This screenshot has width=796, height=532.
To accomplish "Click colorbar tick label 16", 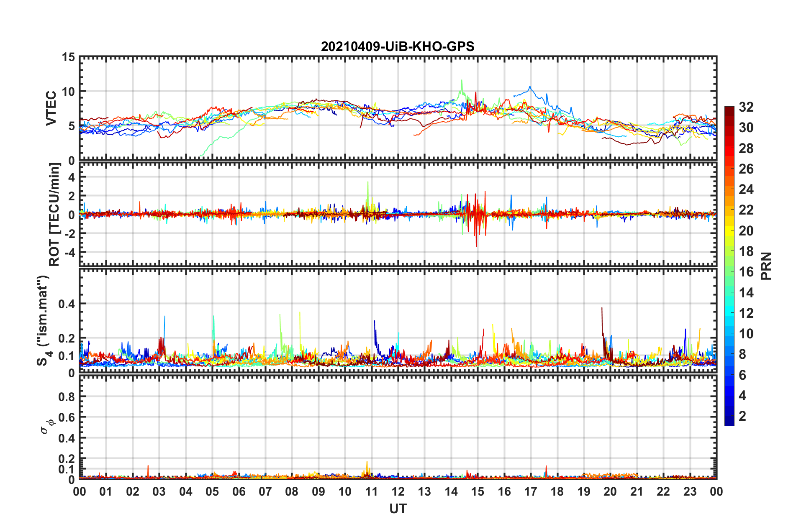I will pos(746,272).
